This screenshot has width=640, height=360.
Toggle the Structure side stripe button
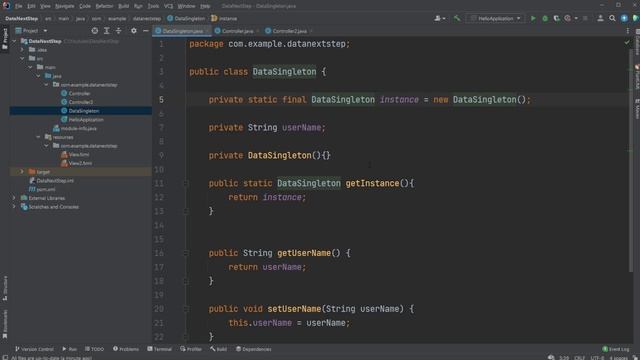[x=5, y=288]
